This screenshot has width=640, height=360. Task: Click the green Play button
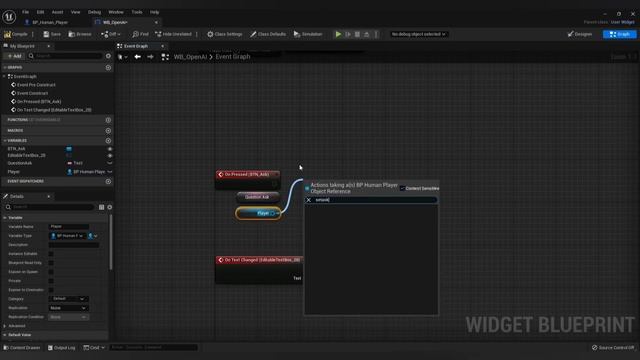[x=338, y=34]
